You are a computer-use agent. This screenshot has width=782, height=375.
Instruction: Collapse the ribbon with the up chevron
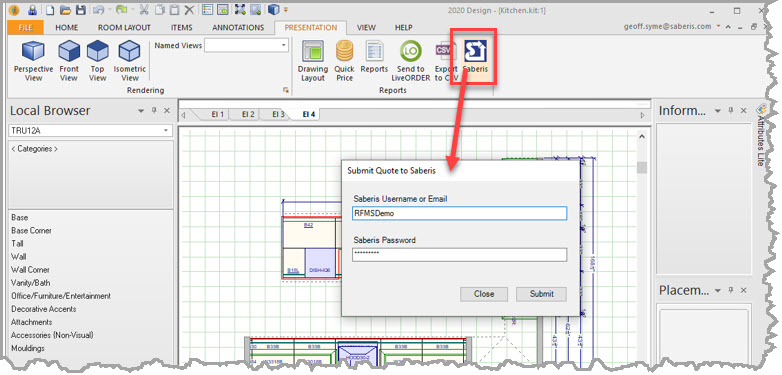[729, 27]
